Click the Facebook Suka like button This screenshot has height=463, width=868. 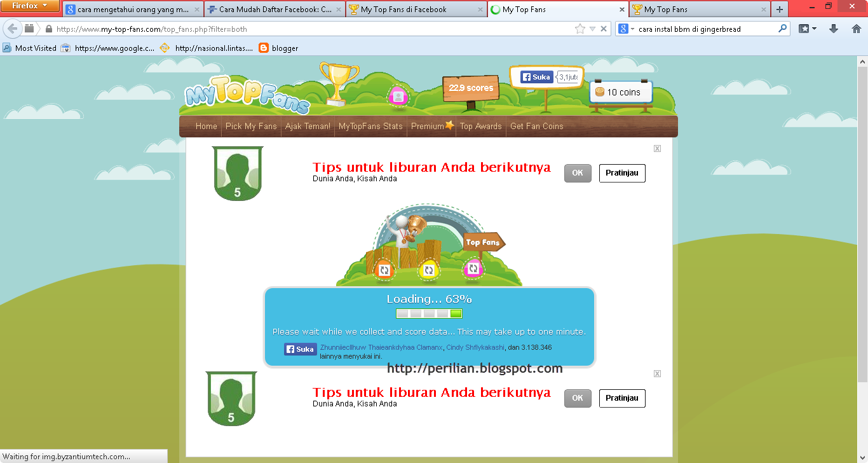point(537,77)
